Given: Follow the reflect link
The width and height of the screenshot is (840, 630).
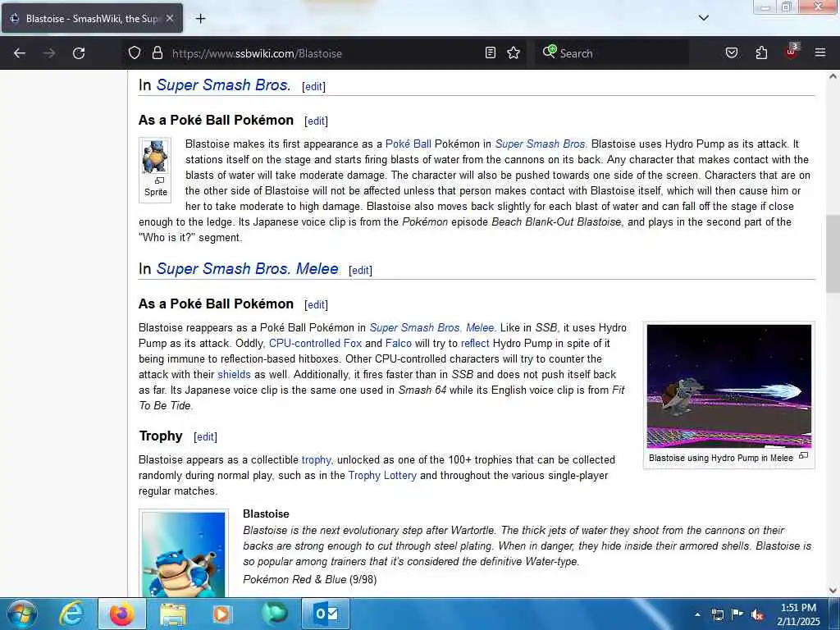Looking at the screenshot, I should pyautogui.click(x=475, y=343).
